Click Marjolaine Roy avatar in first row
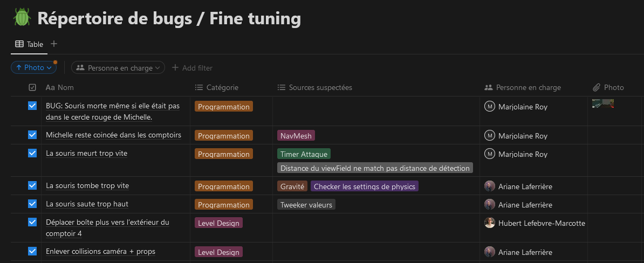This screenshot has height=263, width=644. coord(489,106)
